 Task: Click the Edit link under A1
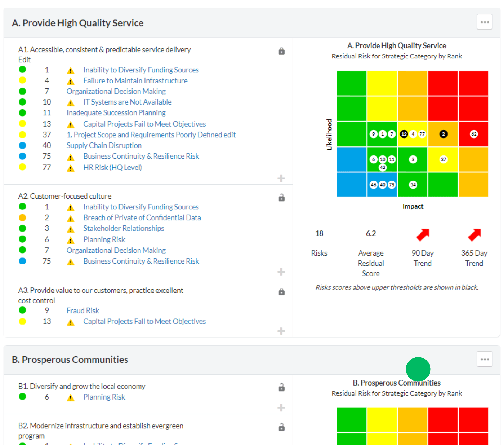coord(24,60)
